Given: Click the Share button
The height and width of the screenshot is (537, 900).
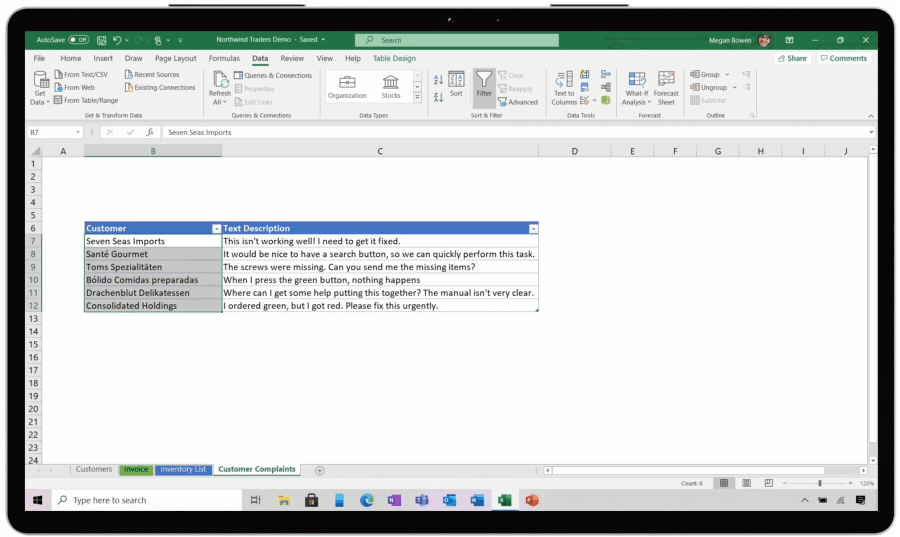Looking at the screenshot, I should (x=792, y=58).
